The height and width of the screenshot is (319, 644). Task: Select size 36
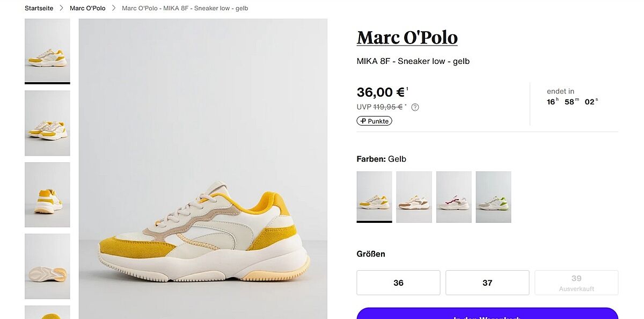(398, 282)
